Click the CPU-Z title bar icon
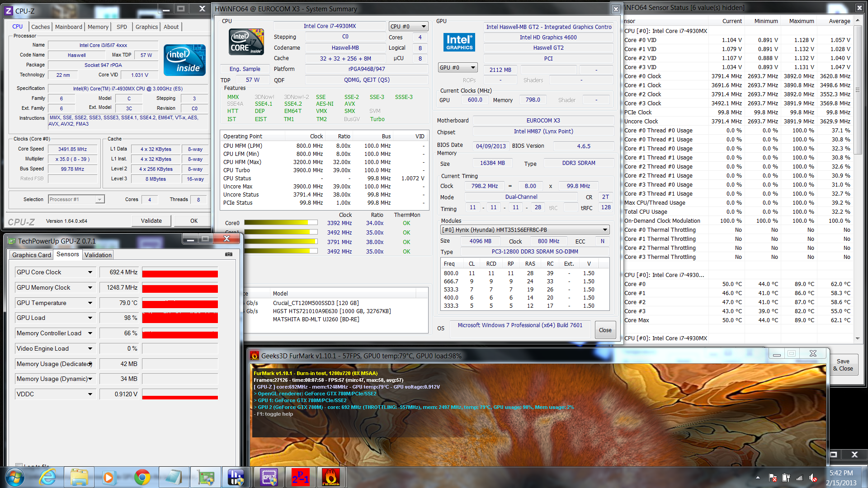 9,10
